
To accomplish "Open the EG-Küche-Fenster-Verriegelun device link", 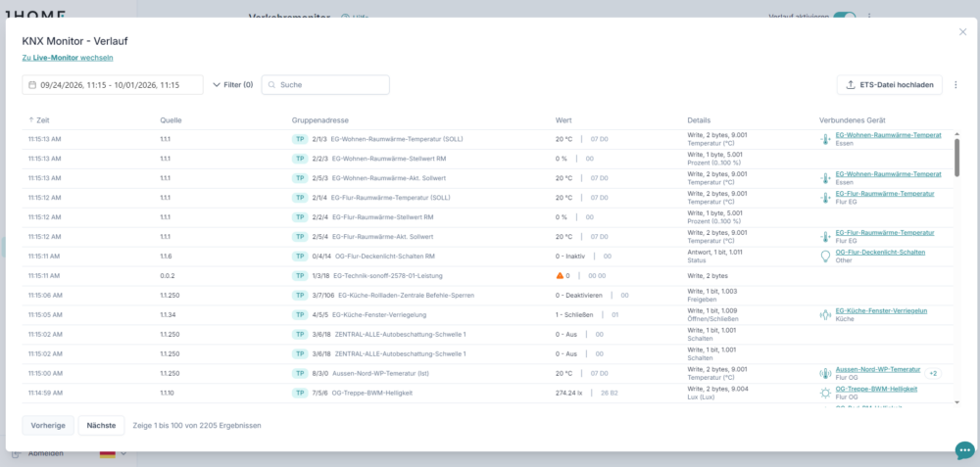I will point(881,311).
